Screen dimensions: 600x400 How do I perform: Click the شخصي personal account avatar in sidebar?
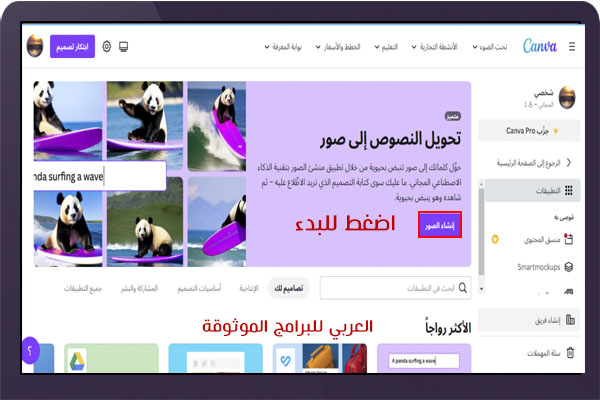[567, 98]
